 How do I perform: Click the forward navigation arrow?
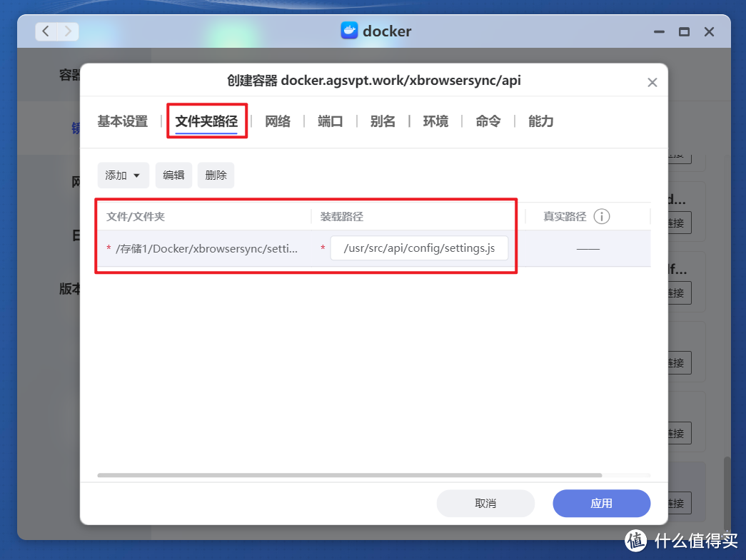point(67,31)
